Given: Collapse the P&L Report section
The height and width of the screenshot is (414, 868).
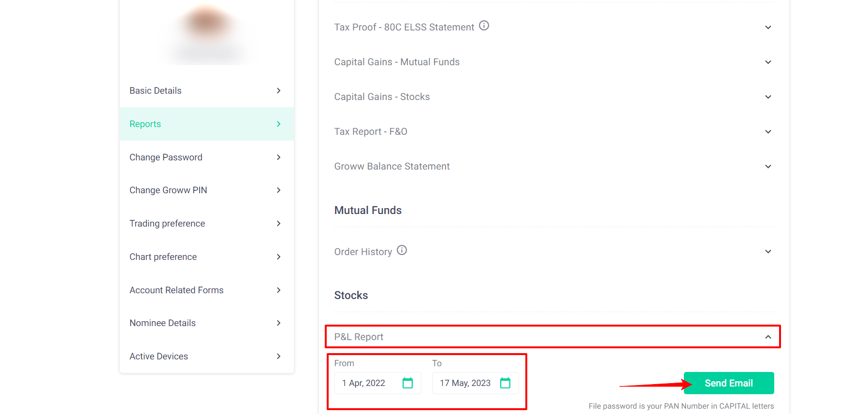Looking at the screenshot, I should tap(768, 337).
